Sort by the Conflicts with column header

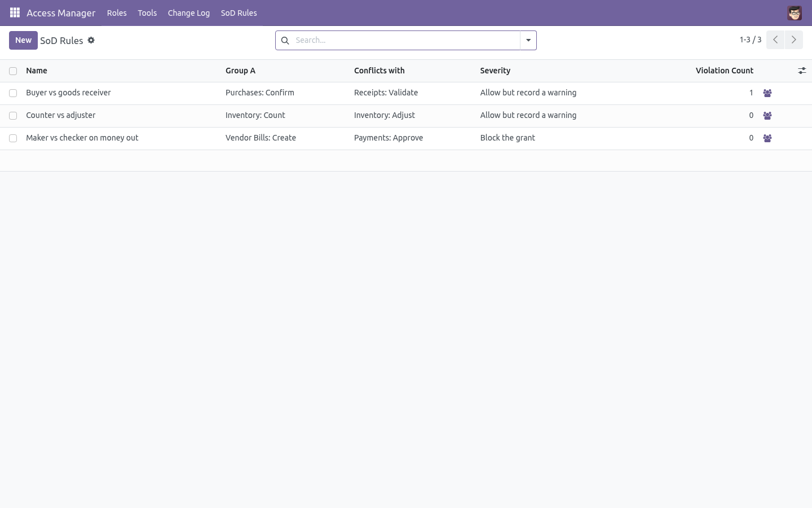point(379,71)
